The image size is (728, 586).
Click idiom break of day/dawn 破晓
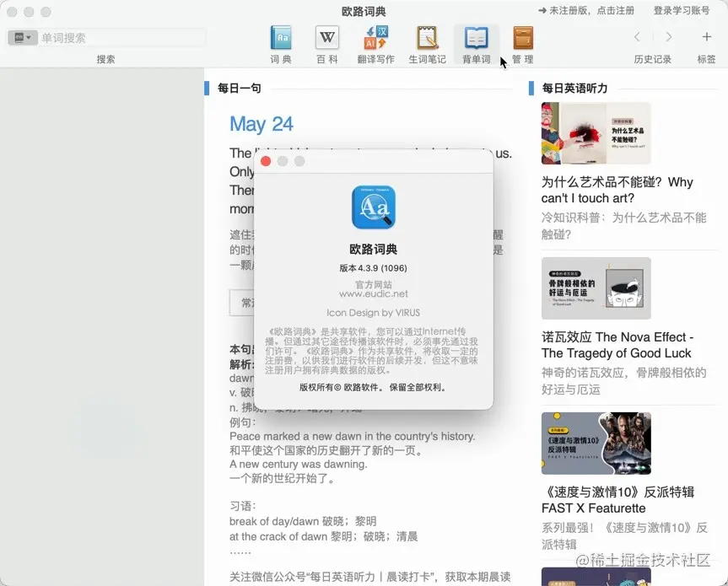coord(303,521)
